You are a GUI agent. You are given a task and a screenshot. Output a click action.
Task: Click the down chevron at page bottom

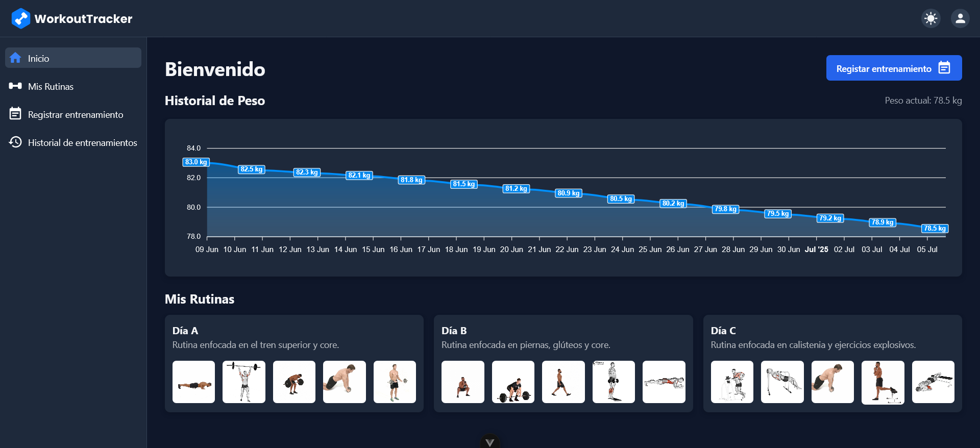(490, 442)
